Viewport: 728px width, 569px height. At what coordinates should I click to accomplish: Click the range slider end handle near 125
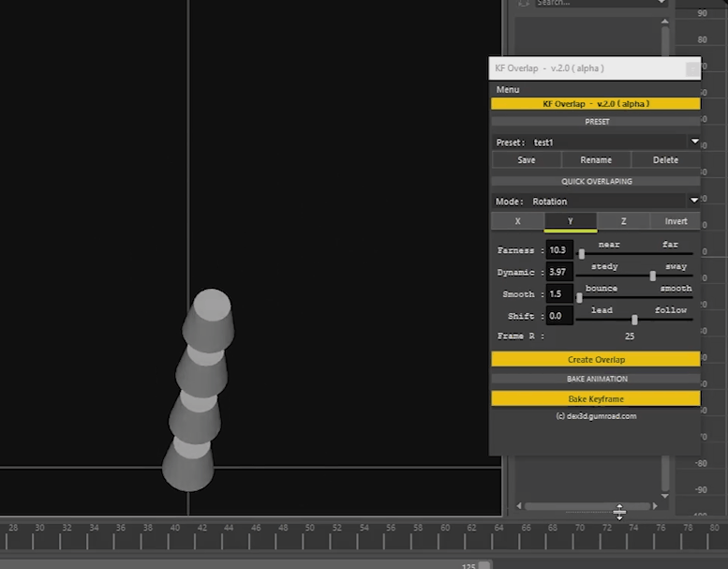[x=484, y=565]
